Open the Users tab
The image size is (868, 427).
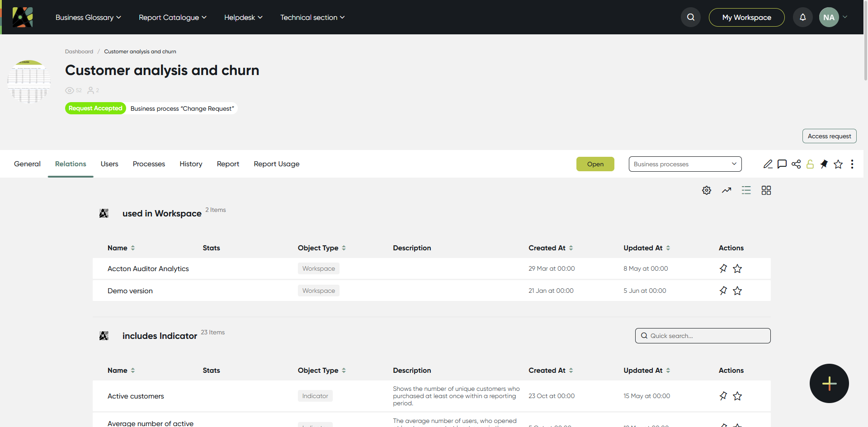(x=109, y=164)
